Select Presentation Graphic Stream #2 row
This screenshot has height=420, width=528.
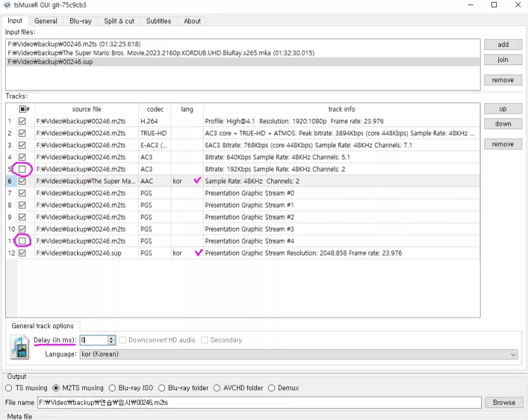(x=243, y=217)
